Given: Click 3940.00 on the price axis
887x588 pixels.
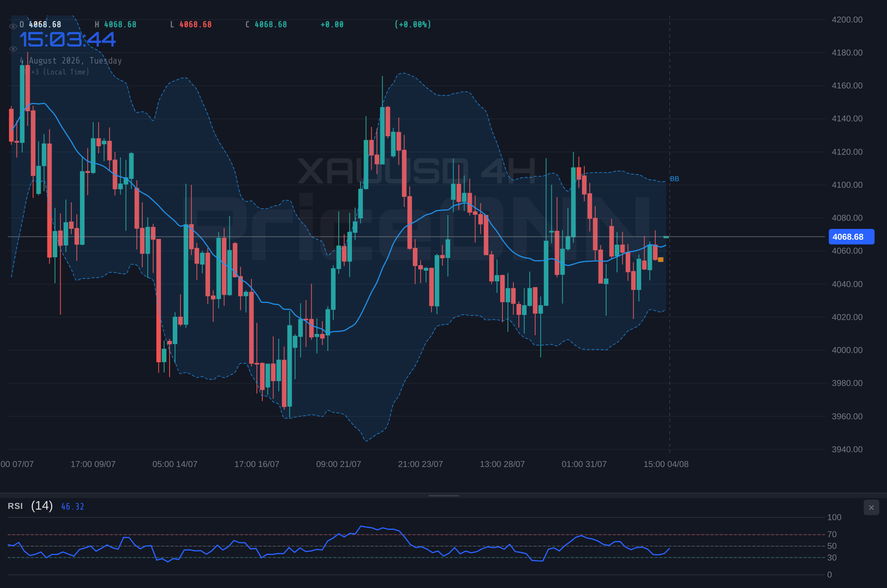Looking at the screenshot, I should [x=847, y=450].
